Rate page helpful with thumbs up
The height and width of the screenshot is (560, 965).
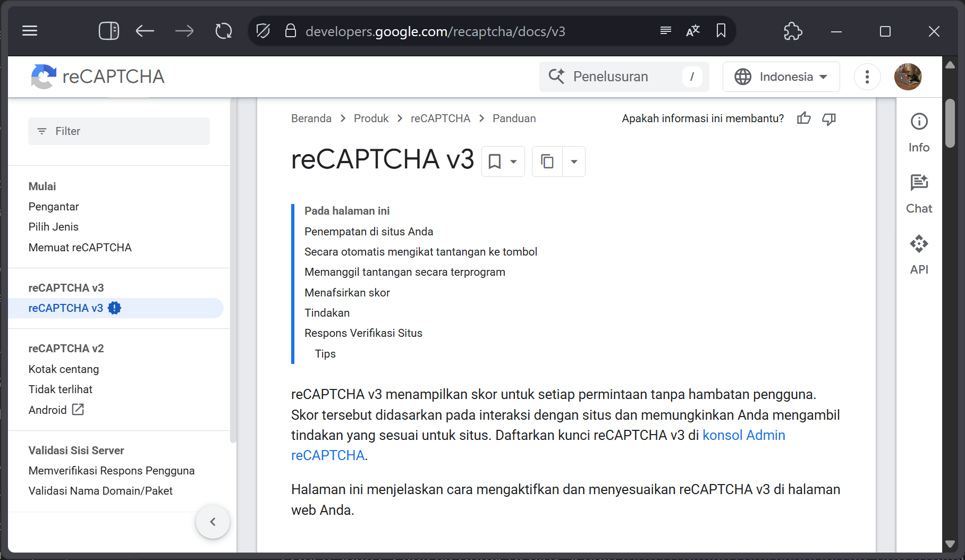point(804,118)
